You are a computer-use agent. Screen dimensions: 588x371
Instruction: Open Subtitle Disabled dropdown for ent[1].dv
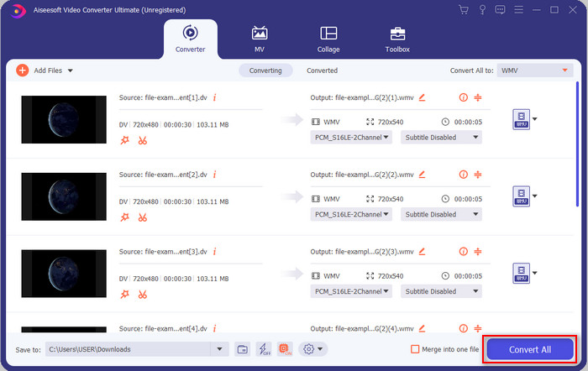(x=441, y=138)
